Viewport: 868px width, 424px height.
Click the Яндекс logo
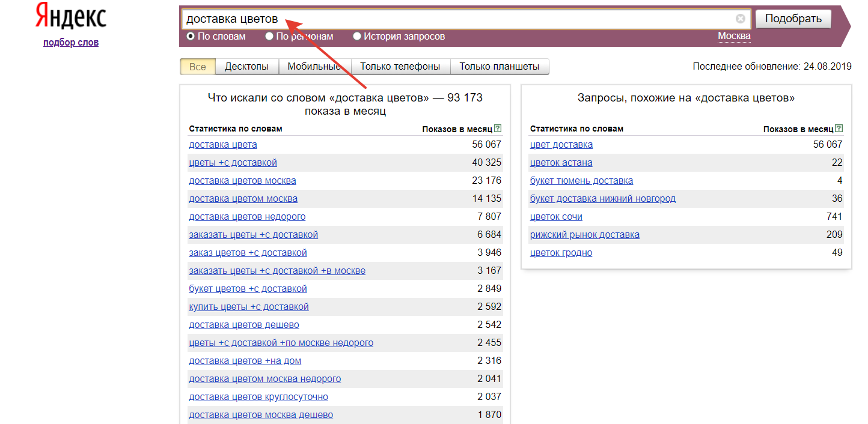pos(71,16)
